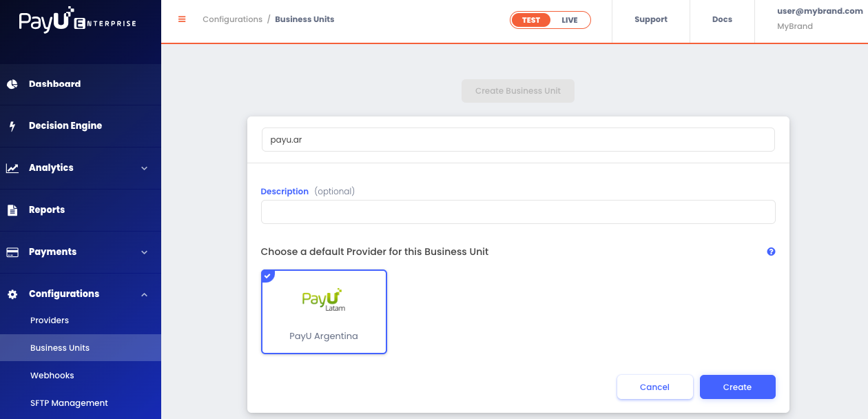
Task: Click the PayU Enterprise logo
Action: (77, 22)
